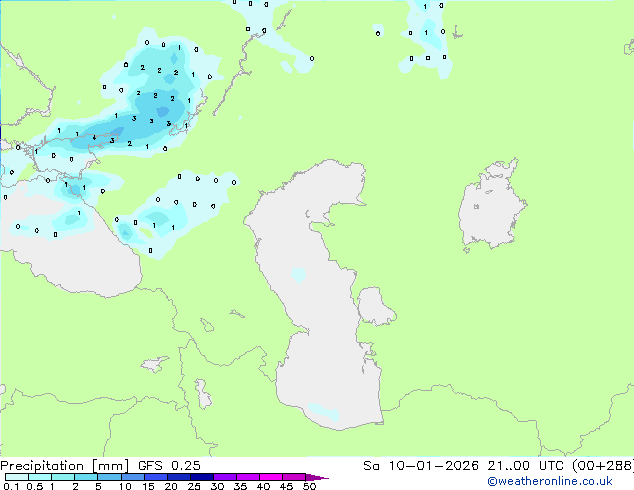Click the 0.5–1 mm legend swatch

click(40, 477)
